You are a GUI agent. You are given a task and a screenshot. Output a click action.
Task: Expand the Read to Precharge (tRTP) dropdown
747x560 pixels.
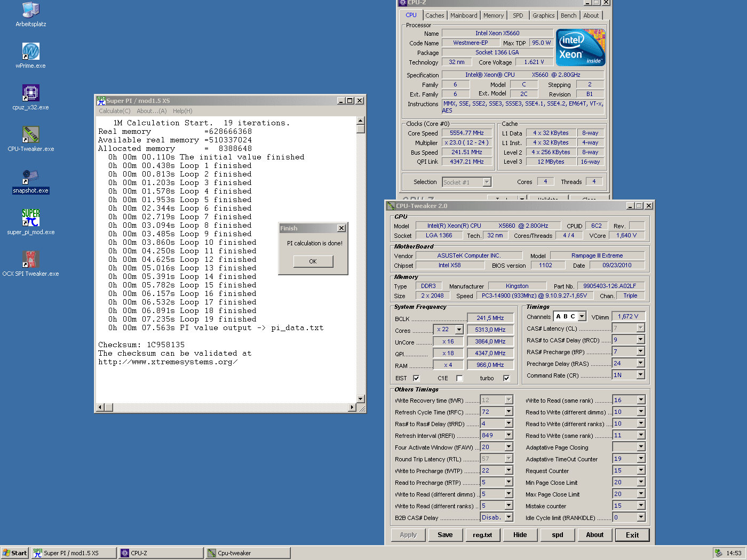(x=509, y=482)
